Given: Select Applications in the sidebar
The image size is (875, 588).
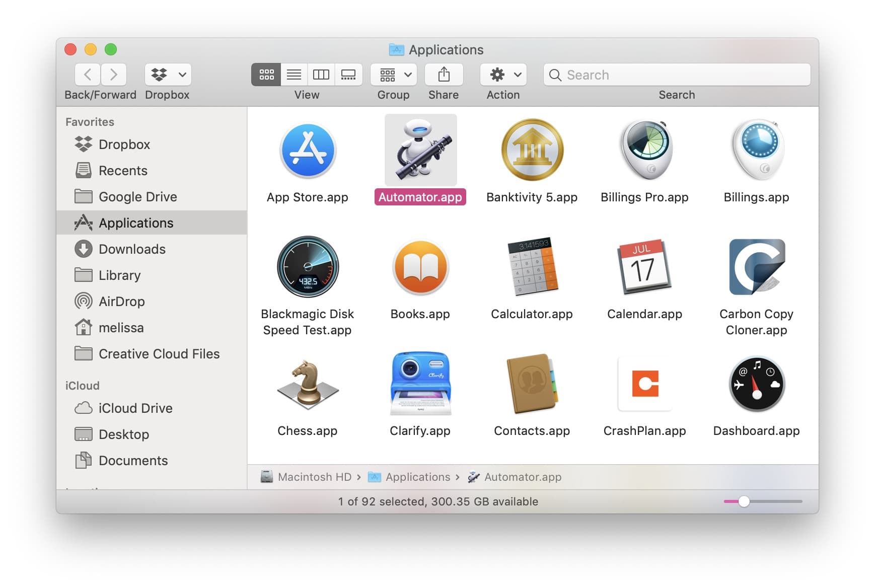Looking at the screenshot, I should (152, 223).
